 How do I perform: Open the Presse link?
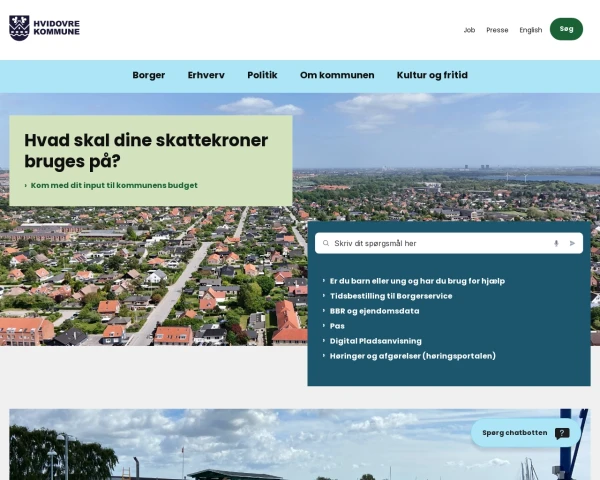coord(497,30)
